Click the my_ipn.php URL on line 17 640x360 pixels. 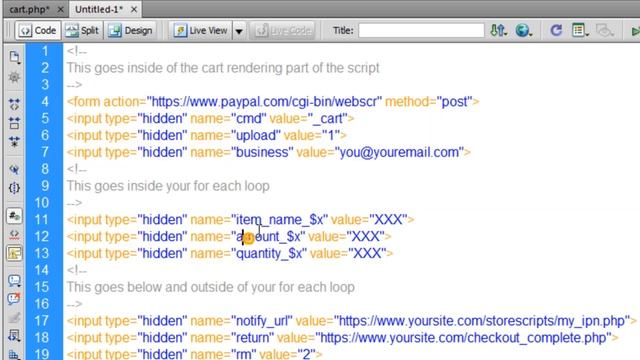pyautogui.click(x=482, y=321)
